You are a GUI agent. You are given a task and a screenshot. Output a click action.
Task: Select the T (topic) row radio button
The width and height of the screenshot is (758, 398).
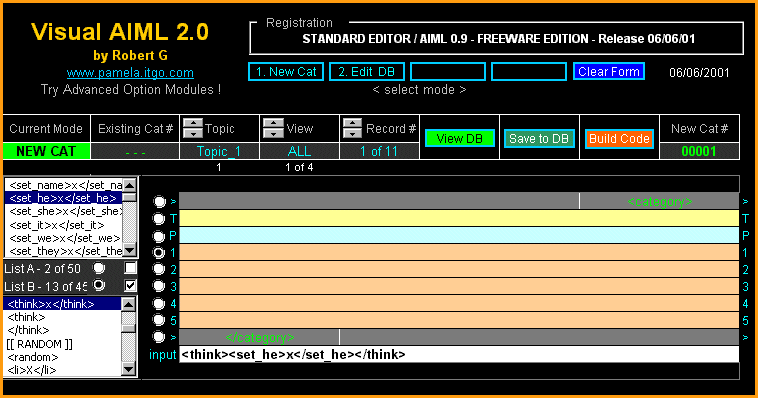click(x=159, y=219)
